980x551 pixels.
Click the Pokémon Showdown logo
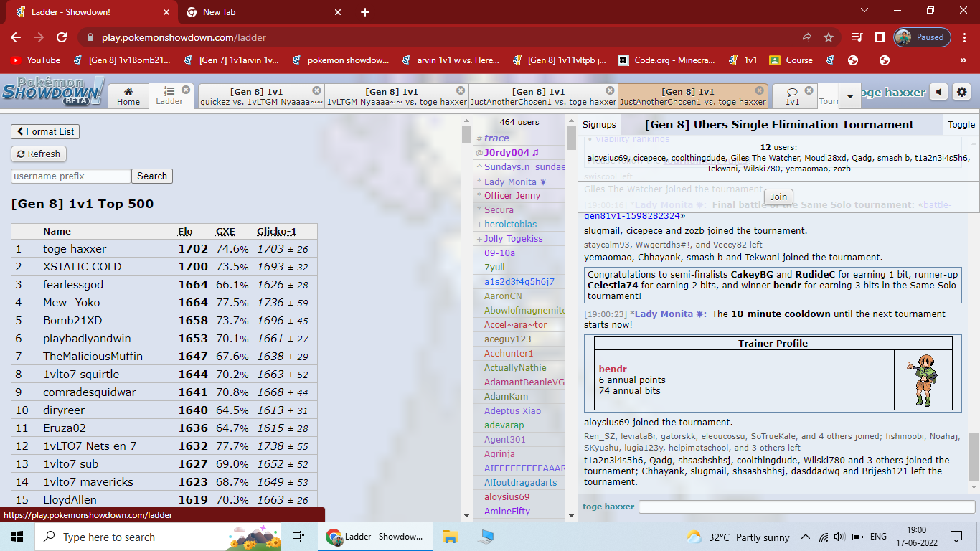coord(52,92)
